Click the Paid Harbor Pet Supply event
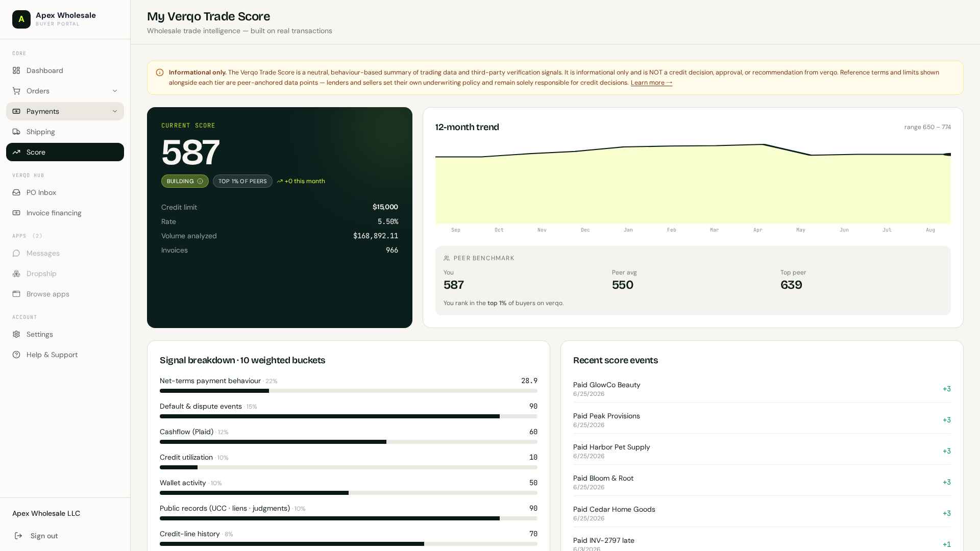This screenshot has width=980, height=551. point(762,451)
